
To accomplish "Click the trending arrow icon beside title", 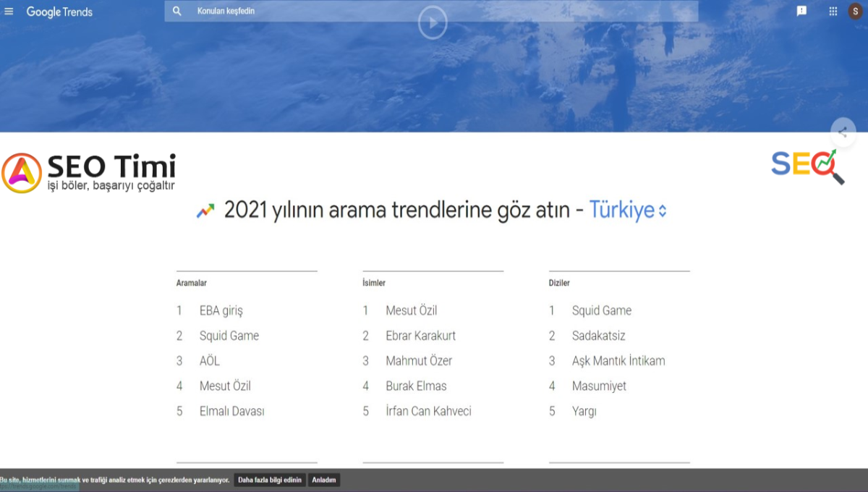I will pyautogui.click(x=205, y=211).
